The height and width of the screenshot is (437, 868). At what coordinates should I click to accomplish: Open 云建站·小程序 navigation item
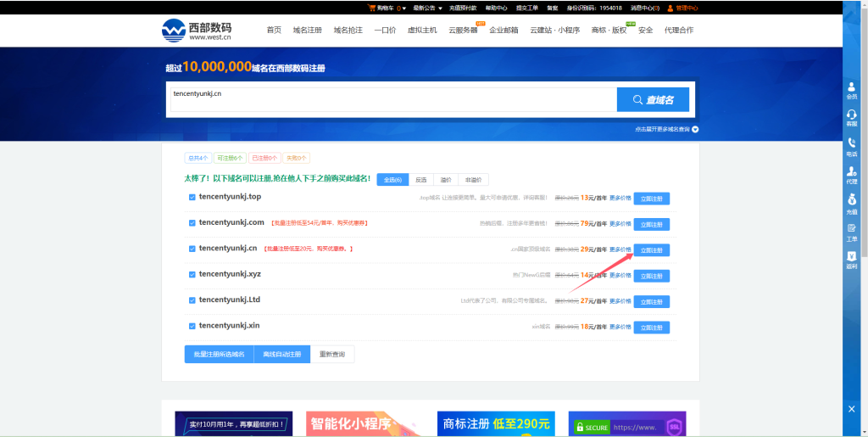[554, 31]
